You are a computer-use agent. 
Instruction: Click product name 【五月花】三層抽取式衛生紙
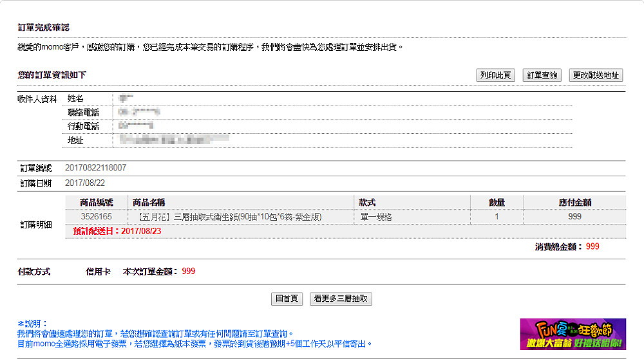point(228,217)
